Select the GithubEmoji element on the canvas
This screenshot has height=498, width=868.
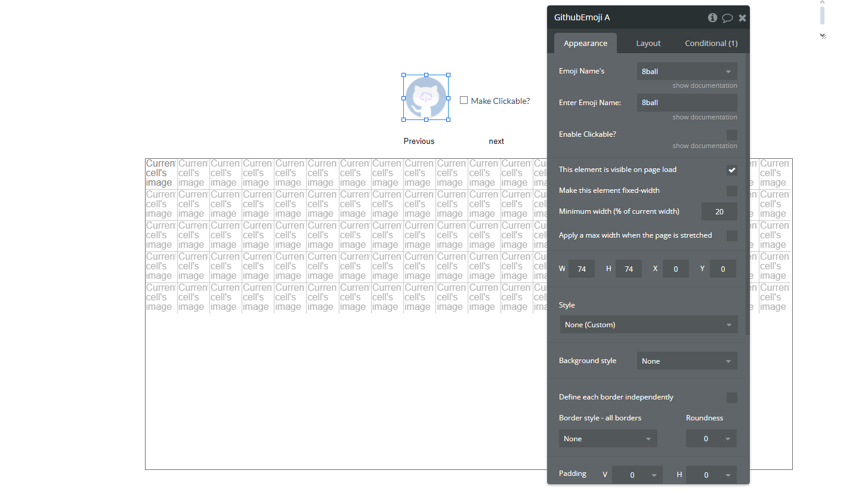[x=425, y=98]
